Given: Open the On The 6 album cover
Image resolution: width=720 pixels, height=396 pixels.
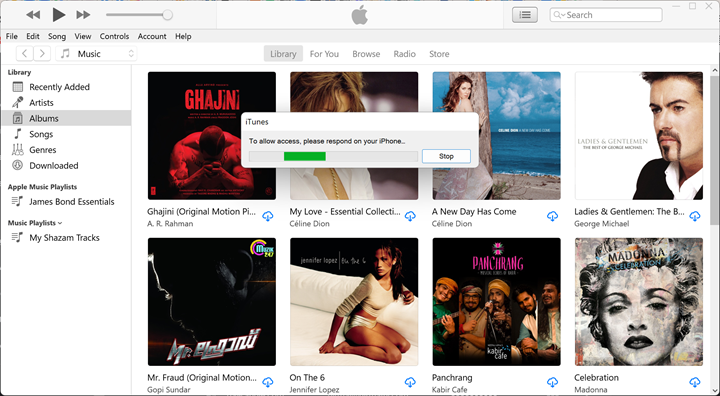Looking at the screenshot, I should pyautogui.click(x=354, y=302).
